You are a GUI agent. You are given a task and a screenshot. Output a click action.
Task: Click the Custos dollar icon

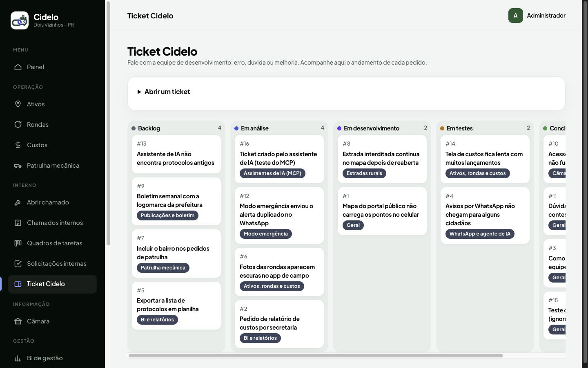pyautogui.click(x=18, y=145)
